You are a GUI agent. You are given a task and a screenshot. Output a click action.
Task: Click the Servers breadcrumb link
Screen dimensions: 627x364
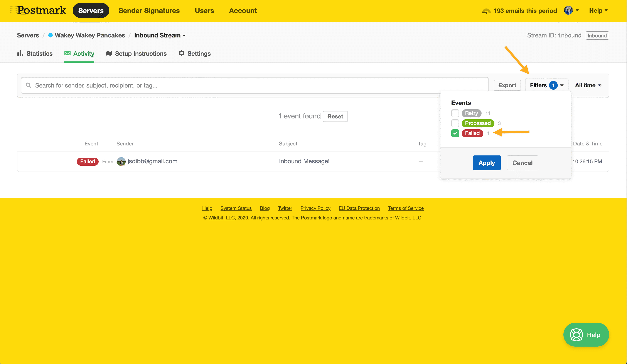point(28,35)
